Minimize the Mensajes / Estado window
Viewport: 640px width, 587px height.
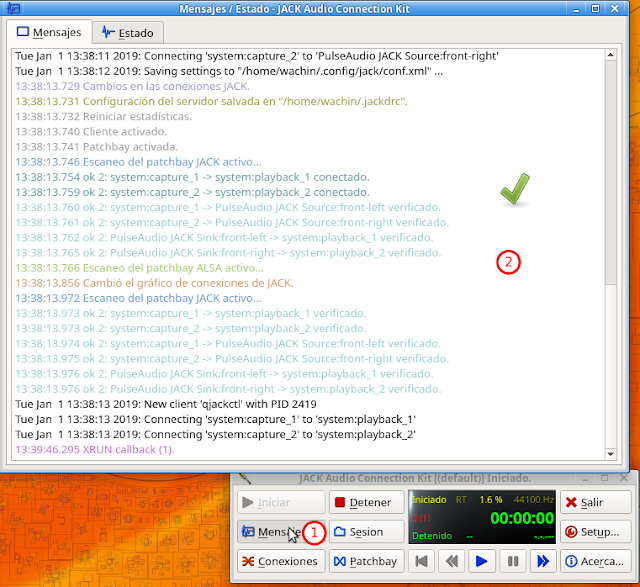[576, 9]
